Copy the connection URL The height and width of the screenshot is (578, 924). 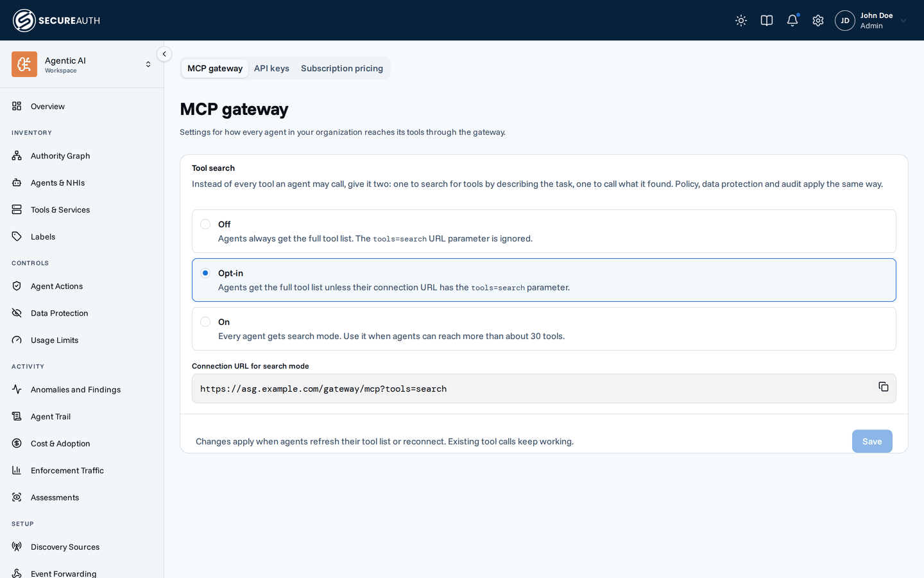pos(884,387)
